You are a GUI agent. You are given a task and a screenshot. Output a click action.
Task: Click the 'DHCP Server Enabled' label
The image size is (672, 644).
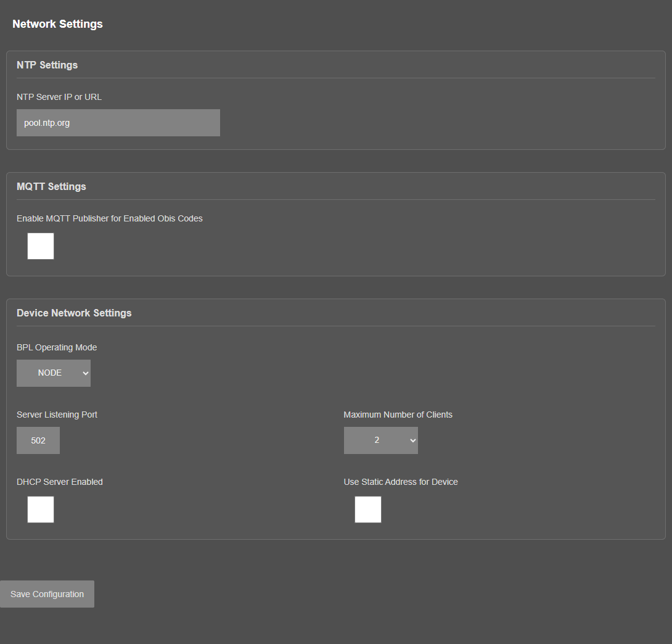pyautogui.click(x=60, y=482)
